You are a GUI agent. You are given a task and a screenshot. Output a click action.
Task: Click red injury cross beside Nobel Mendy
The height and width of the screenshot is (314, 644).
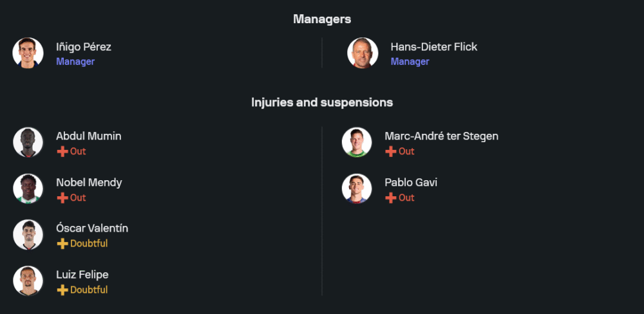[62, 198]
